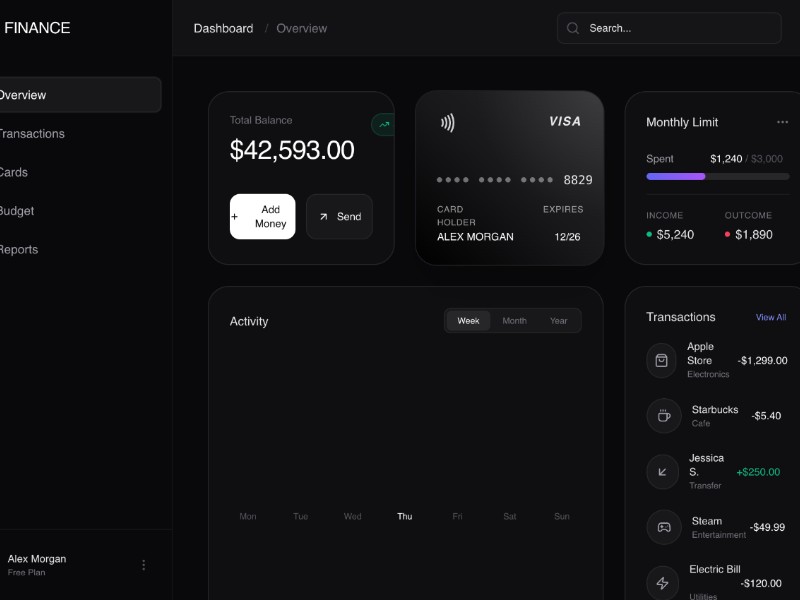The height and width of the screenshot is (600, 800).
Task: Switch Activity chart to Year view
Action: (558, 321)
